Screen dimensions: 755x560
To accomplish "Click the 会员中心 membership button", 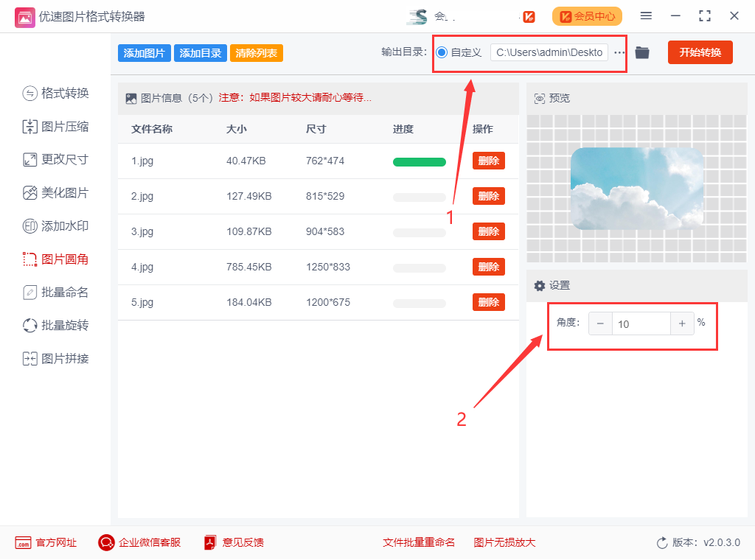I will click(587, 16).
